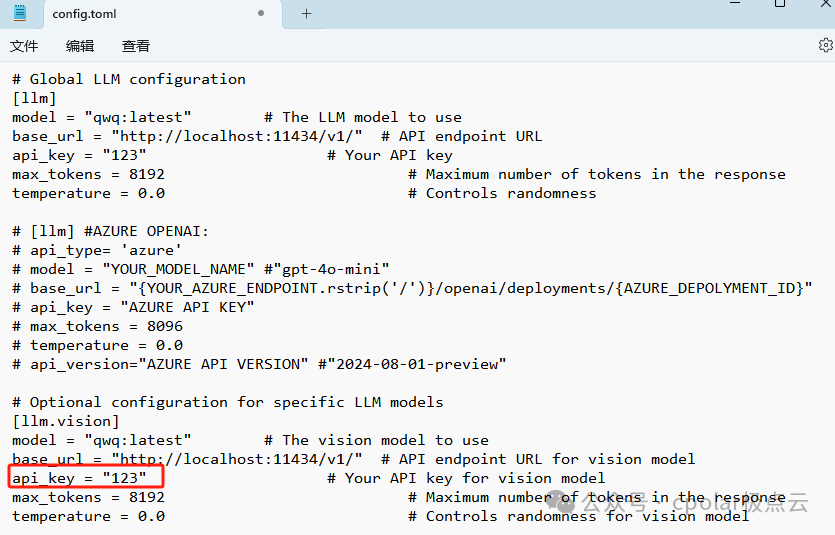Click the '# API endpoint URL' comment under [llm]
The height and width of the screenshot is (535, 835).
click(x=462, y=136)
